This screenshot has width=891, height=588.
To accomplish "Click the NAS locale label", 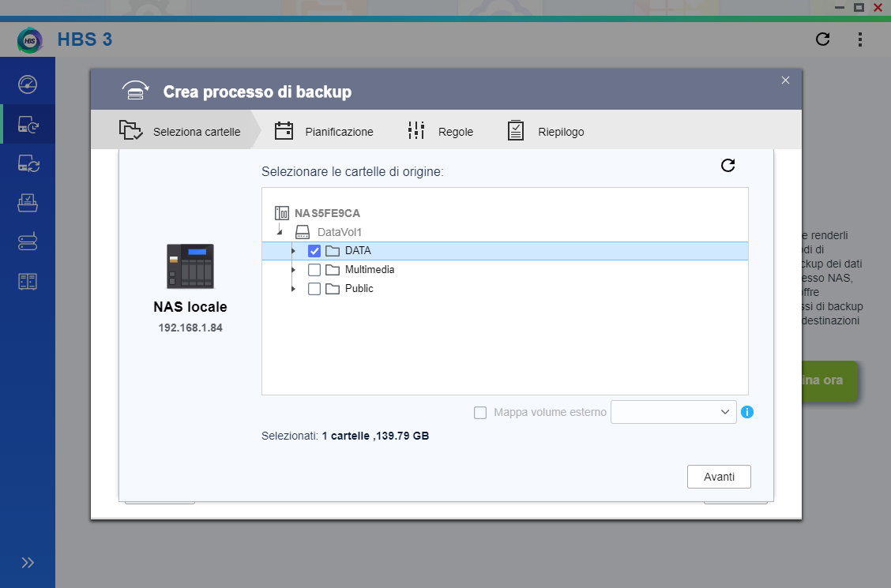I will click(x=190, y=306).
